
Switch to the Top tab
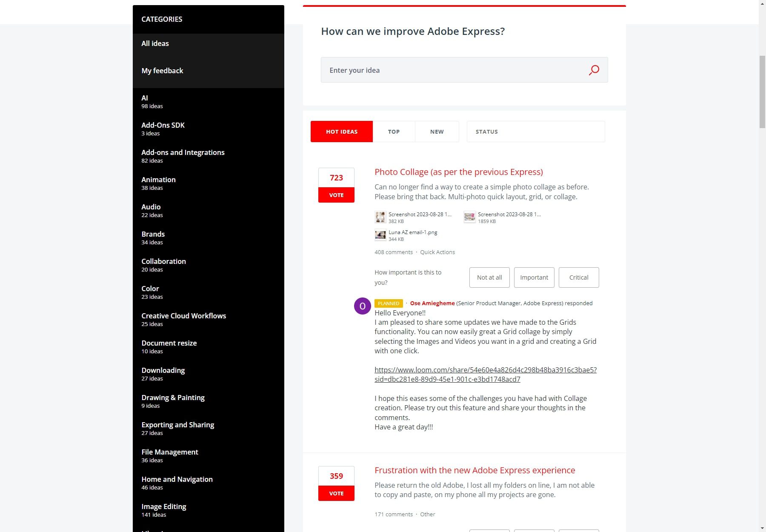tap(394, 132)
